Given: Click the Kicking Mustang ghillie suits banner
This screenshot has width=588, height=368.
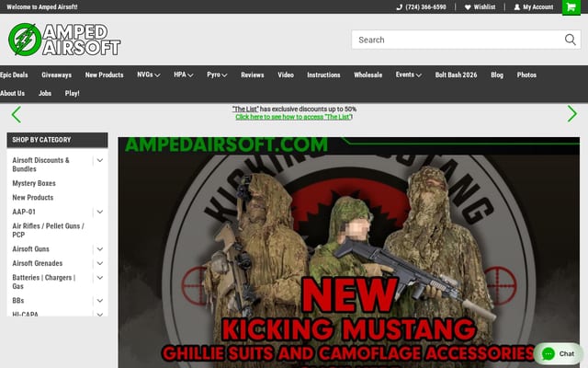Looking at the screenshot, I should coord(349,252).
